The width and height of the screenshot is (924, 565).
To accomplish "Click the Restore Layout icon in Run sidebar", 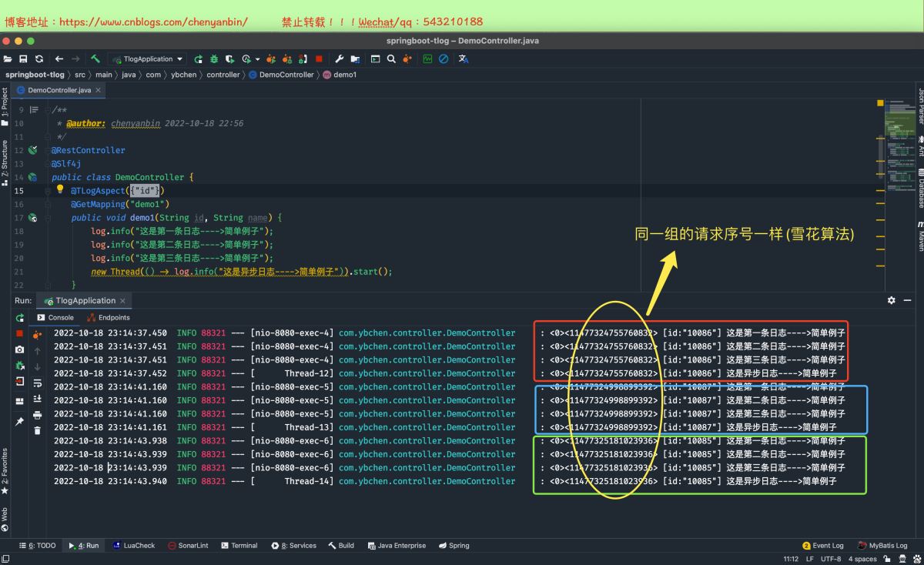I will [x=20, y=402].
